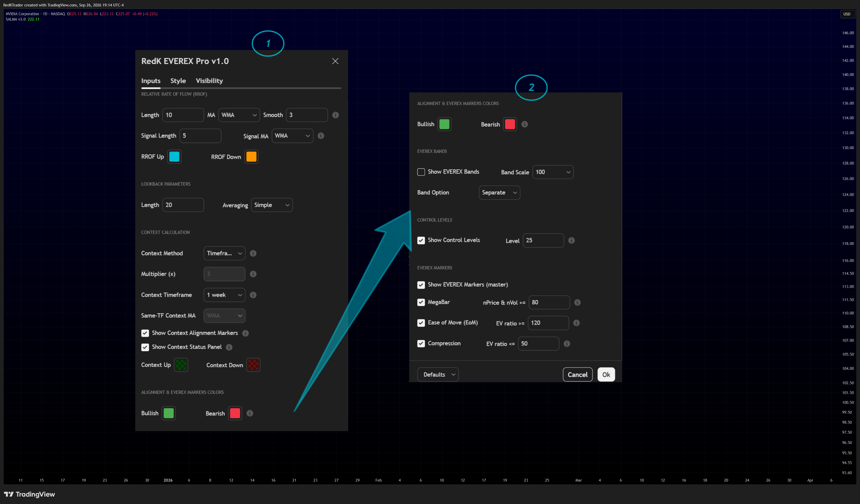This screenshot has height=504, width=860.
Task: Open Context Timeframe dropdown showing 1 week
Action: [224, 295]
